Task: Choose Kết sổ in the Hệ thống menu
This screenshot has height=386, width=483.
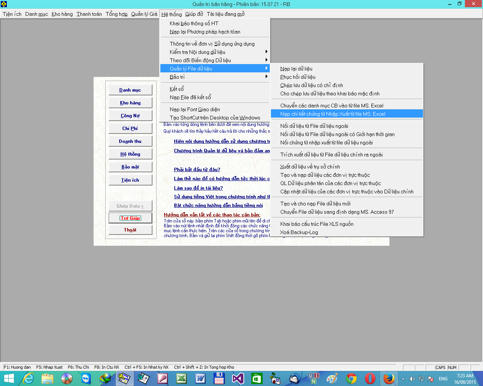Action: pos(215,89)
